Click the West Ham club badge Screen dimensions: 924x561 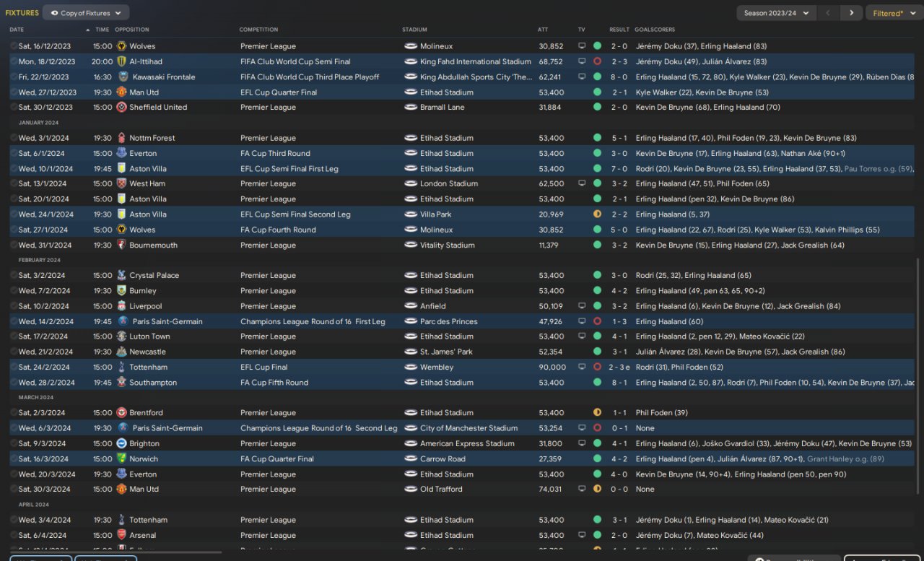coord(121,183)
